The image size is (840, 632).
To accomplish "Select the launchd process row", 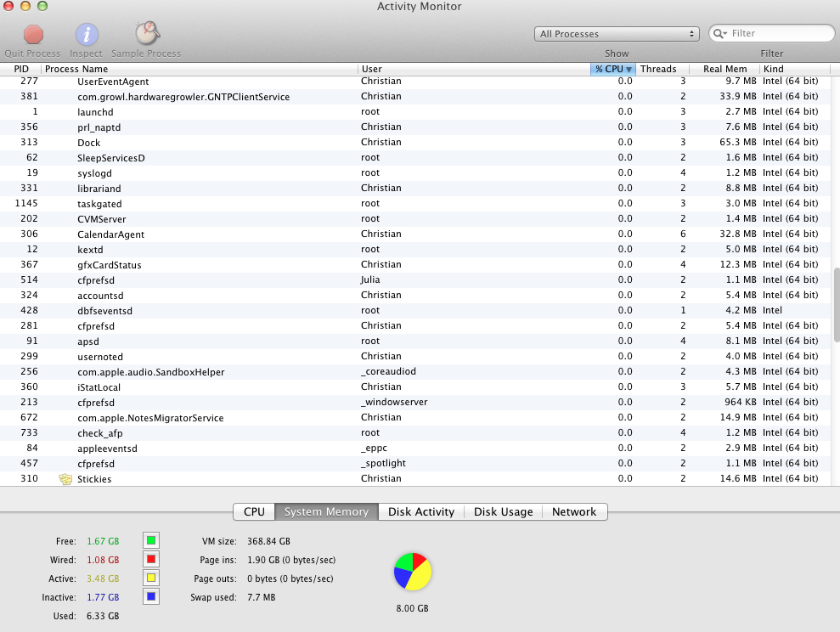I will 415,112.
